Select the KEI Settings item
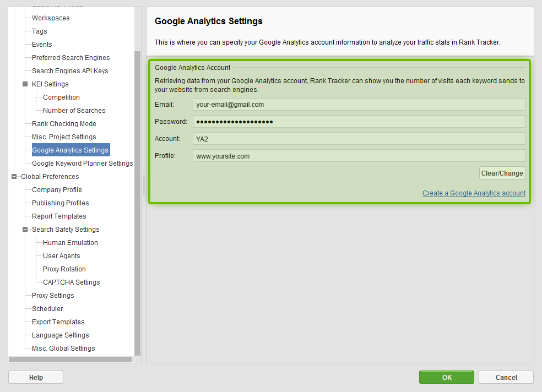The image size is (542, 392). coord(50,84)
